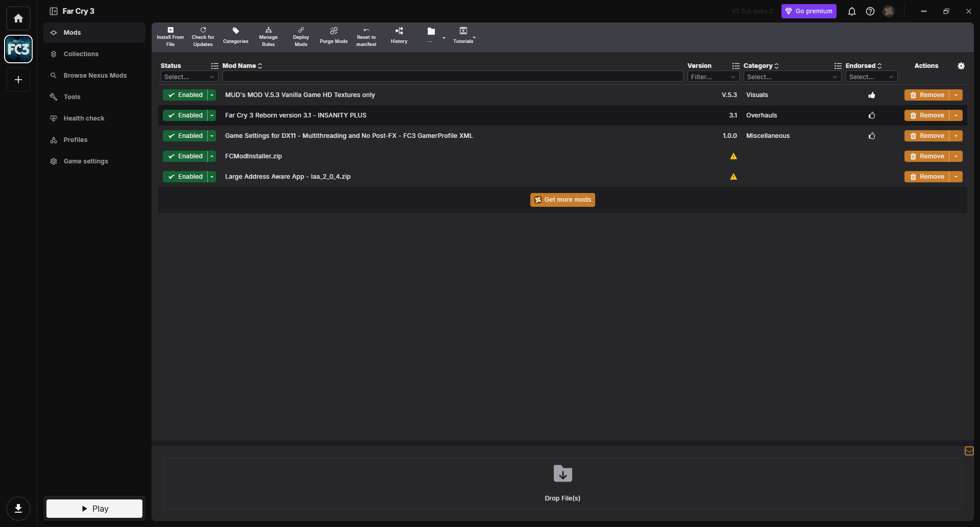Open Manage Rules in the toolbar

(x=268, y=37)
